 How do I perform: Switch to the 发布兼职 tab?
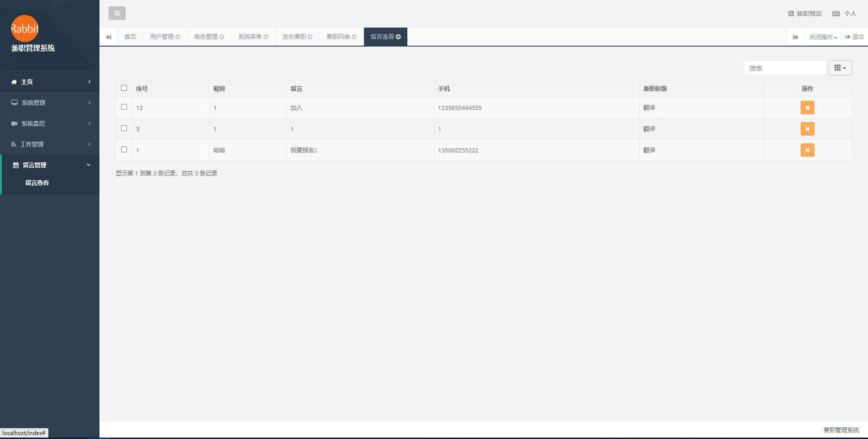[294, 37]
